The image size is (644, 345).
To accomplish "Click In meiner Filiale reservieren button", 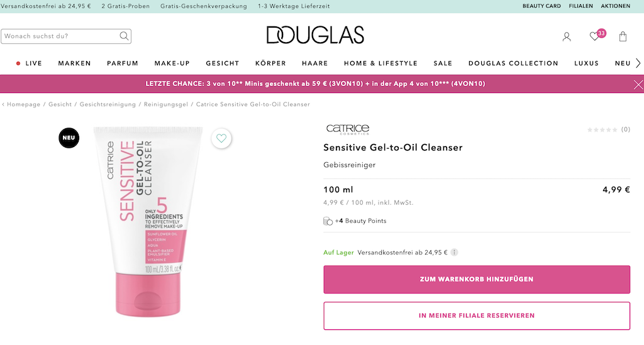I will tap(477, 315).
